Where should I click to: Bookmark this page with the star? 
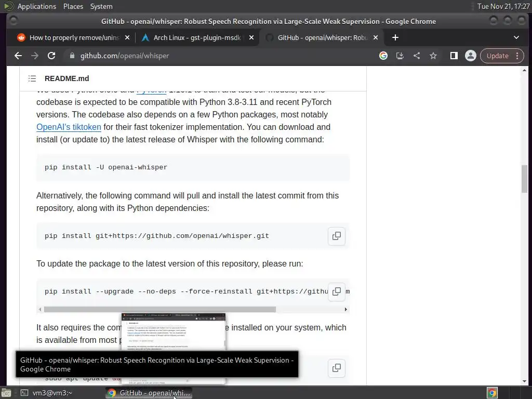[433, 56]
